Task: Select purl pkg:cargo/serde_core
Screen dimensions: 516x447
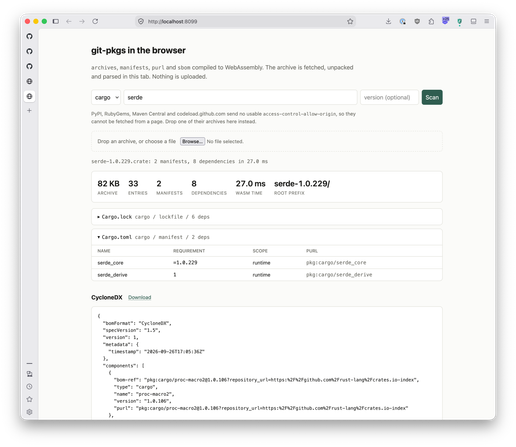Action: [x=336, y=263]
